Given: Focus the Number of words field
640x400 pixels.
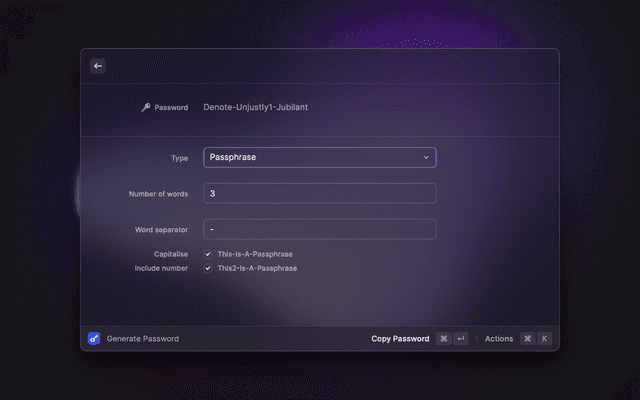Looking at the screenshot, I should tap(319, 193).
